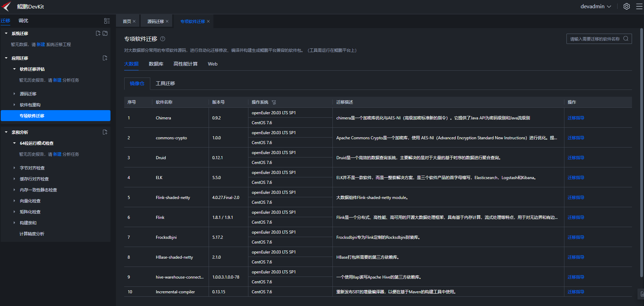Select the 高性能计算 category tab
644x306 pixels.
(186, 64)
